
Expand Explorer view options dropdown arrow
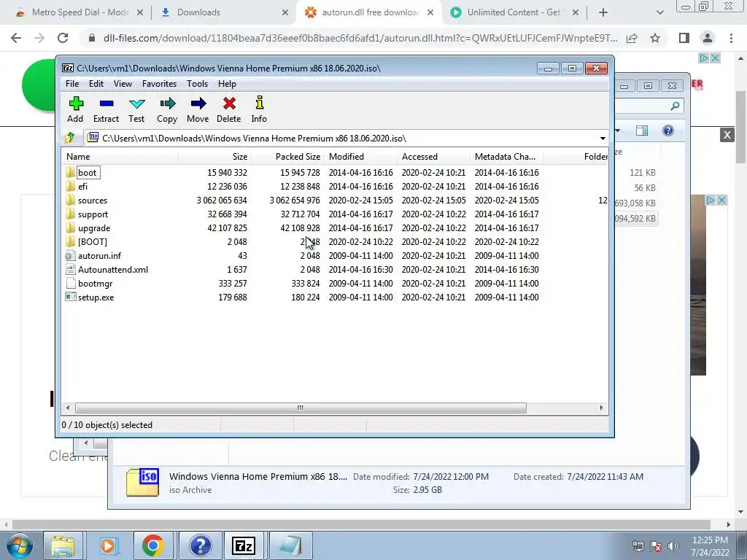coord(618,131)
